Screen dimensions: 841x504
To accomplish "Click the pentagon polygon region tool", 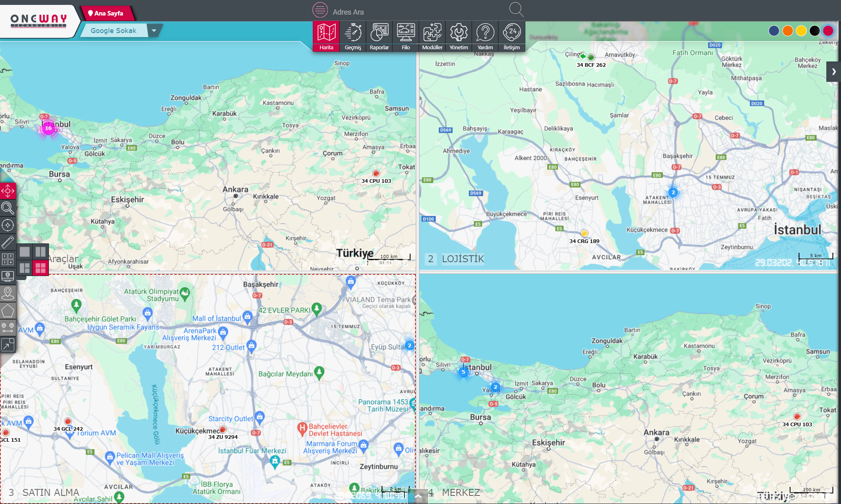I will [x=8, y=311].
